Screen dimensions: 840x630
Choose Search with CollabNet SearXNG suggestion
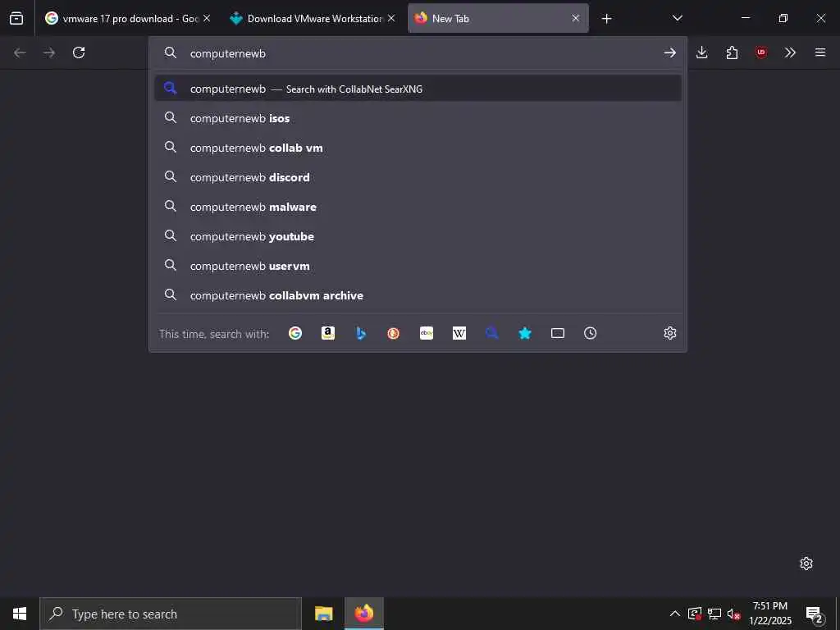pos(418,89)
